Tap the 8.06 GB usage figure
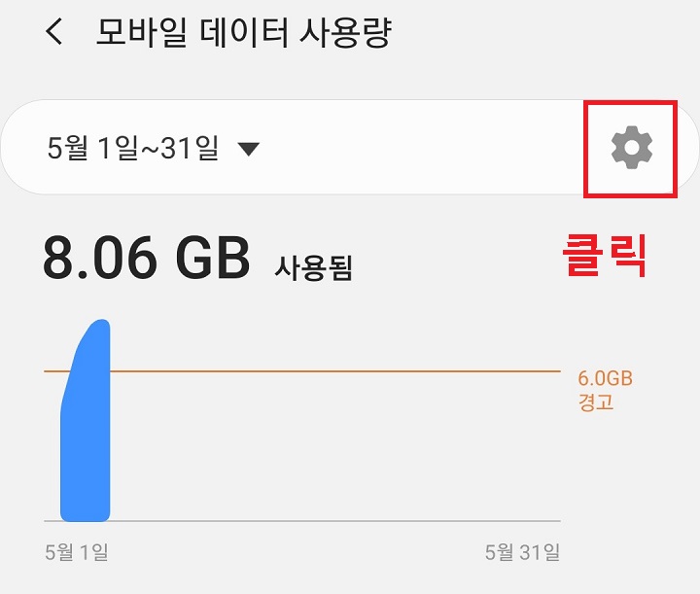Viewport: 700px width, 594px height. pyautogui.click(x=147, y=259)
